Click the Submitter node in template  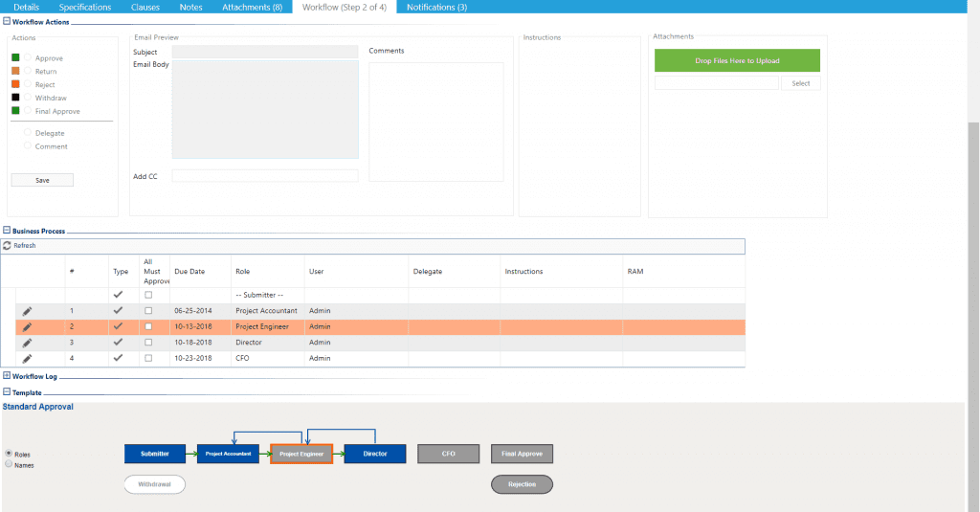coord(155,454)
